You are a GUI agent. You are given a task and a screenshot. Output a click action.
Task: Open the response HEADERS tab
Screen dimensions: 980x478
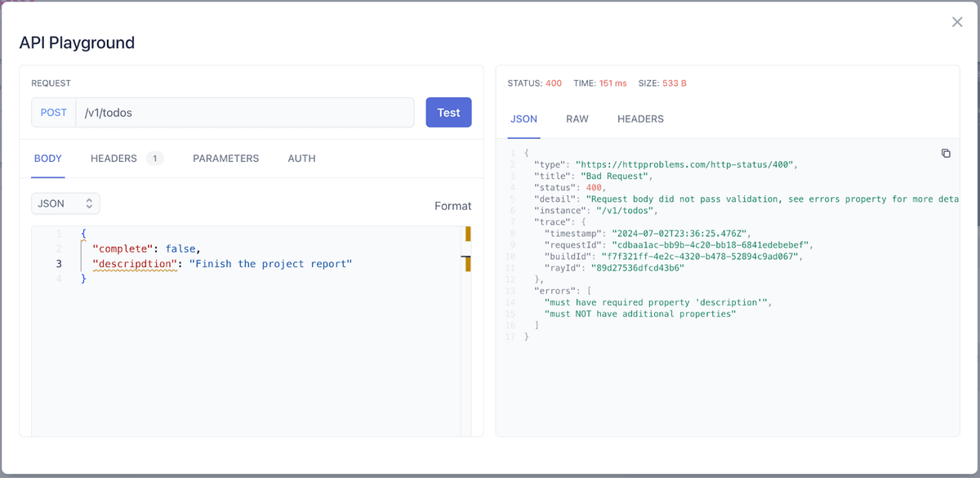[639, 118]
